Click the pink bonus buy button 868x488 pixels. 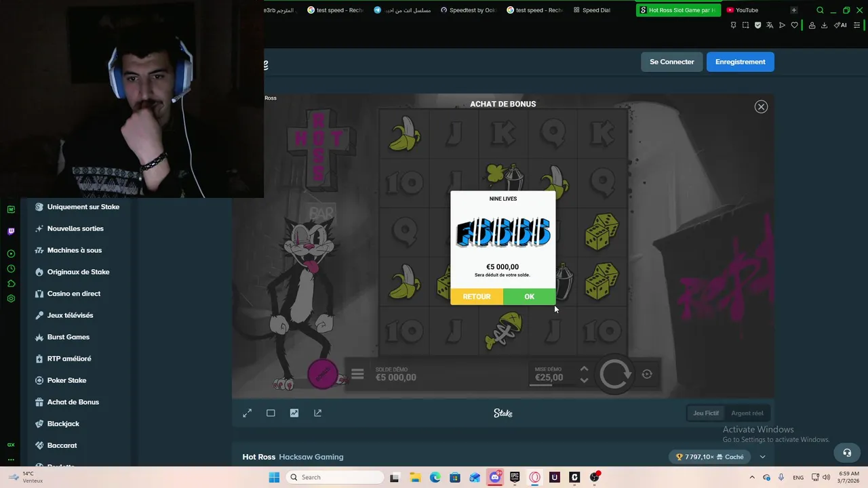[323, 374]
